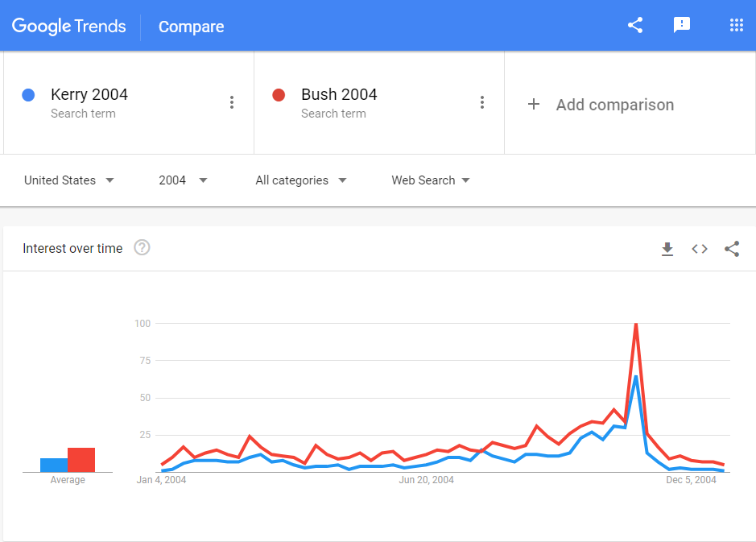Image resolution: width=756 pixels, height=542 pixels.
Task: Expand the All categories dropdown
Action: pos(301,180)
